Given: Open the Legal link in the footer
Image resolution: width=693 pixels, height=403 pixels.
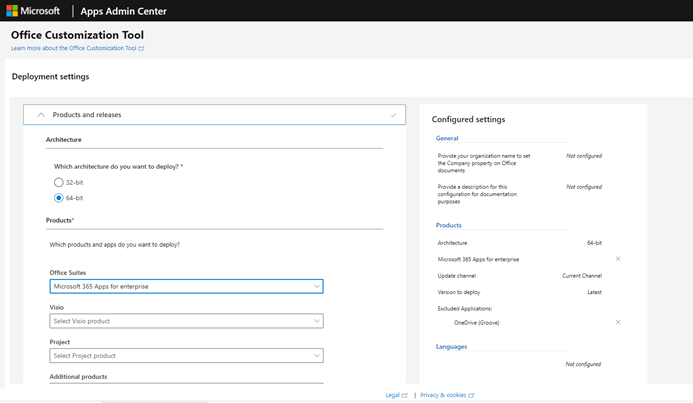Looking at the screenshot, I should [392, 395].
